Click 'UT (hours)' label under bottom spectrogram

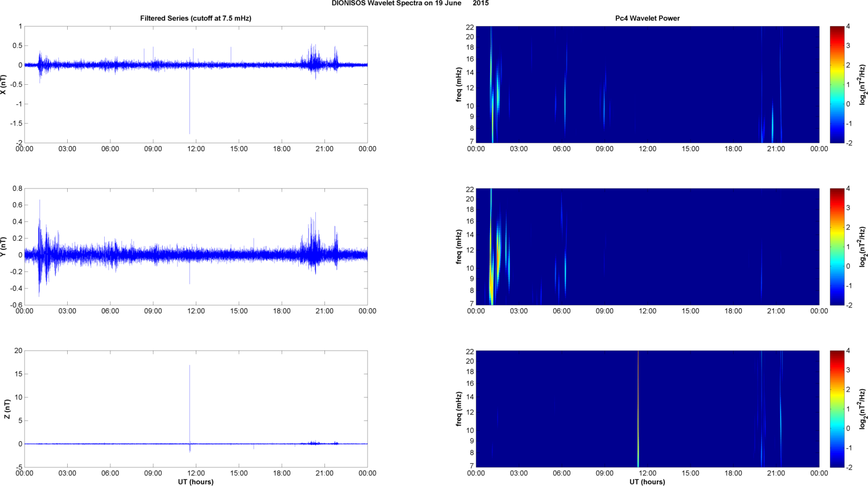pos(647,482)
